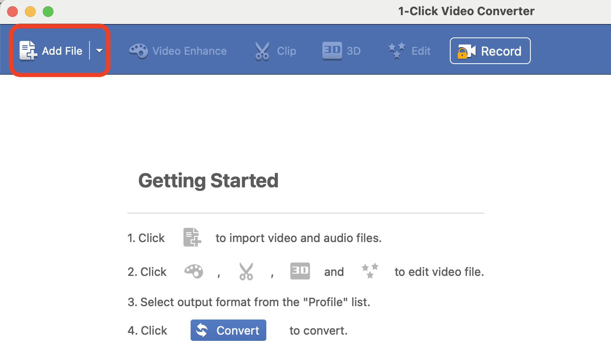Screen dimensions: 611x364
Task: Click the '1-Click Video Converter' window title
Action: pos(466,11)
